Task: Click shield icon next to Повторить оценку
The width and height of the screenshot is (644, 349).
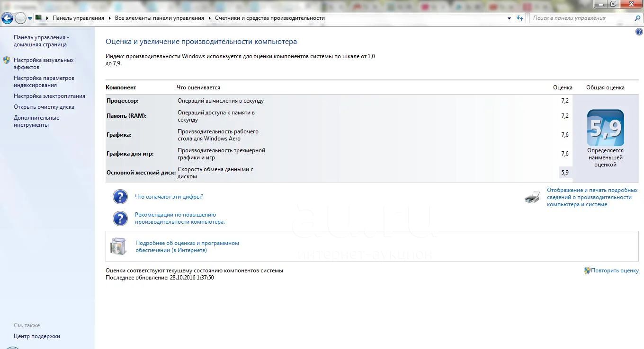Action: (587, 270)
